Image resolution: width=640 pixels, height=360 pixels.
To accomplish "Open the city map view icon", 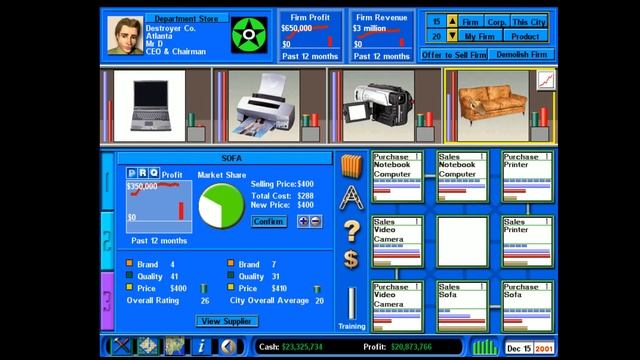I will click(147, 347).
